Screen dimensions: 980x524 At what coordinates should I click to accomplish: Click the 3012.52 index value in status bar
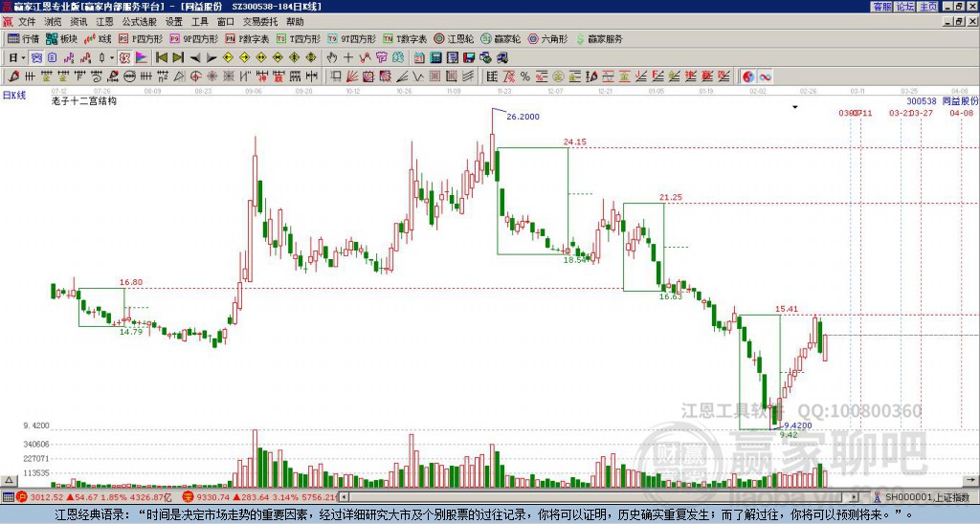click(46, 497)
